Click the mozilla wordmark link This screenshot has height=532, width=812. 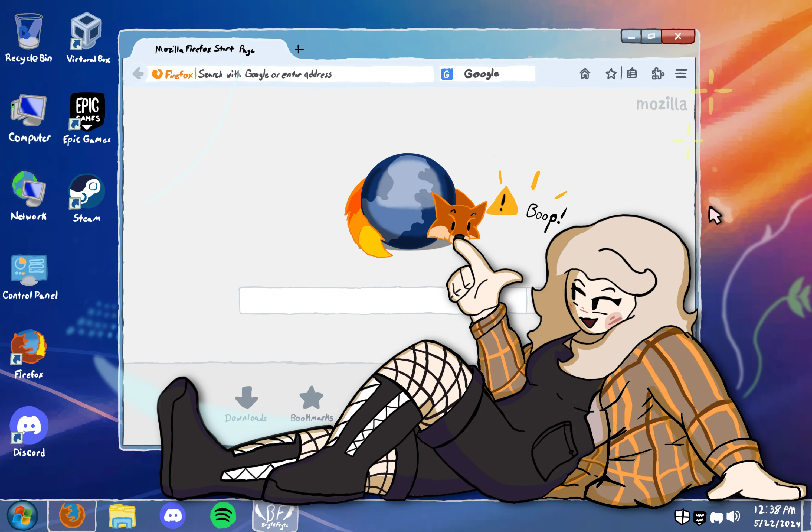pyautogui.click(x=661, y=104)
